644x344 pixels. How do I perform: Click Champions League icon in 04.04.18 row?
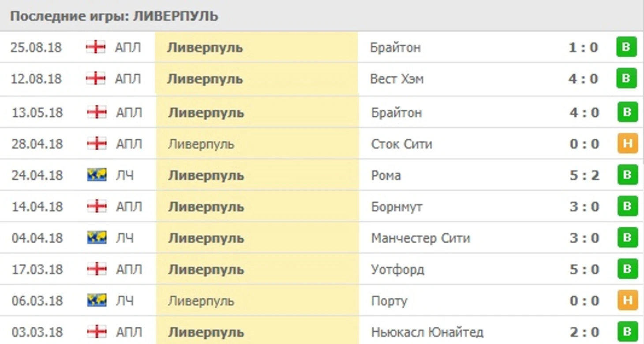point(97,237)
